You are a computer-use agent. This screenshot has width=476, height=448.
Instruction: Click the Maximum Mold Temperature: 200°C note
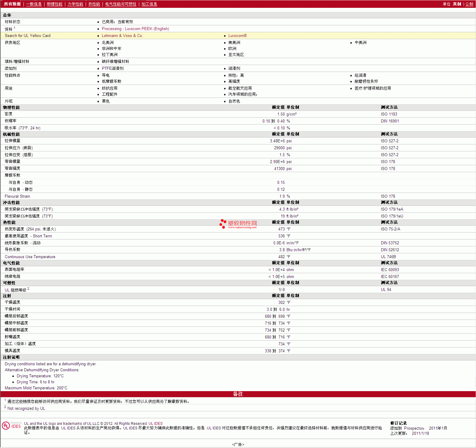[x=36, y=388]
